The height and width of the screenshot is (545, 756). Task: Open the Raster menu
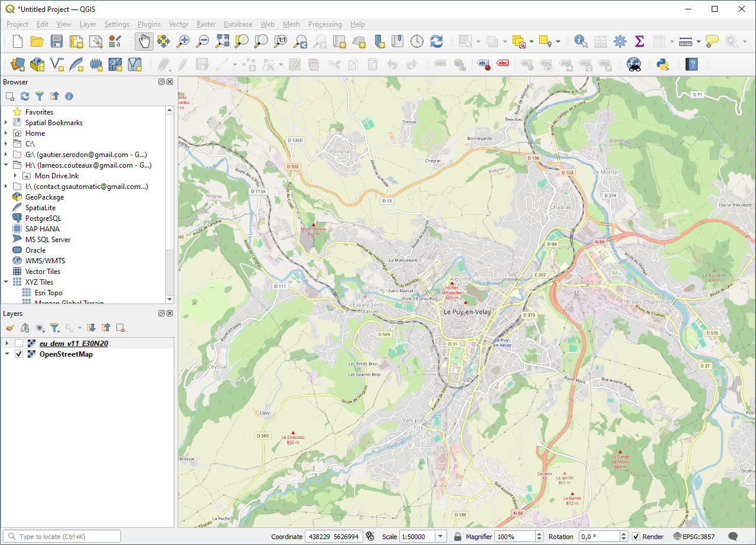[206, 24]
